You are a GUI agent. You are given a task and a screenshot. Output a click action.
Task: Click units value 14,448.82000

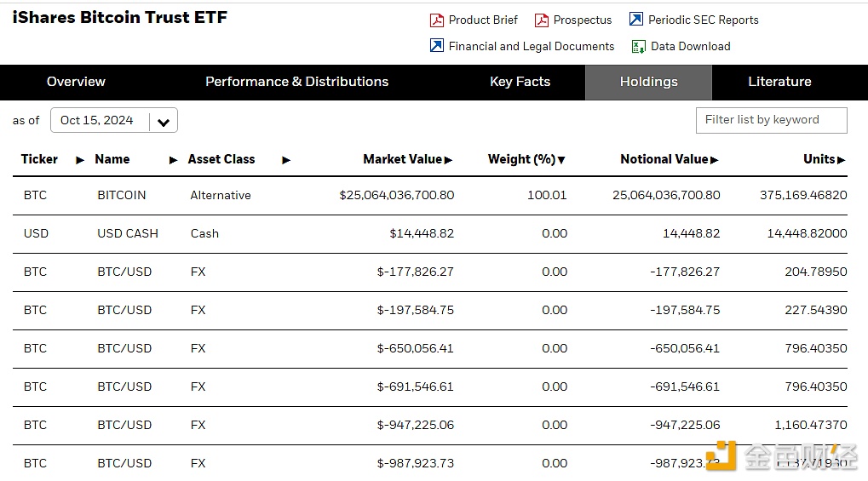pyautogui.click(x=808, y=233)
